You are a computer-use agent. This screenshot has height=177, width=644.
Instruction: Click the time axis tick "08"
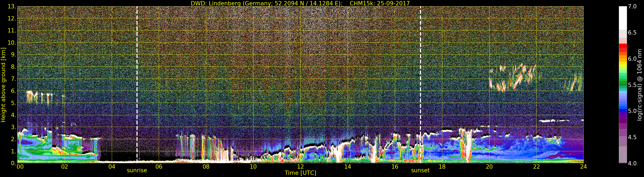(206, 167)
